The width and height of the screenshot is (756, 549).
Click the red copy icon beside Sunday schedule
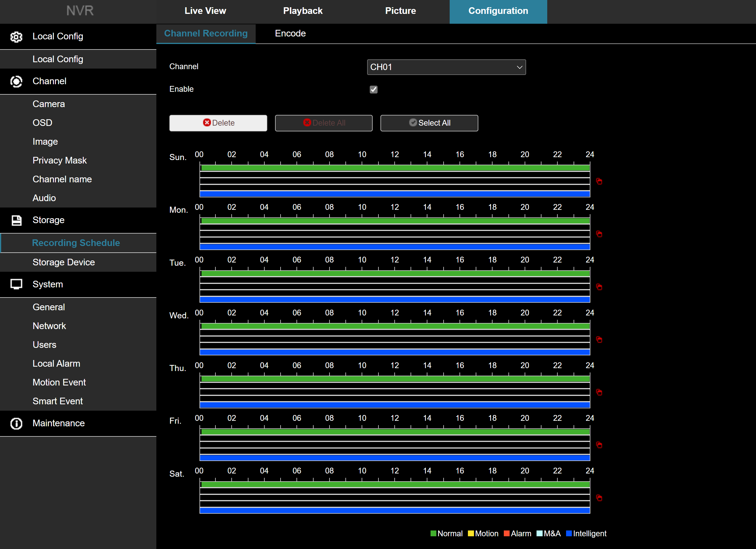tap(599, 181)
